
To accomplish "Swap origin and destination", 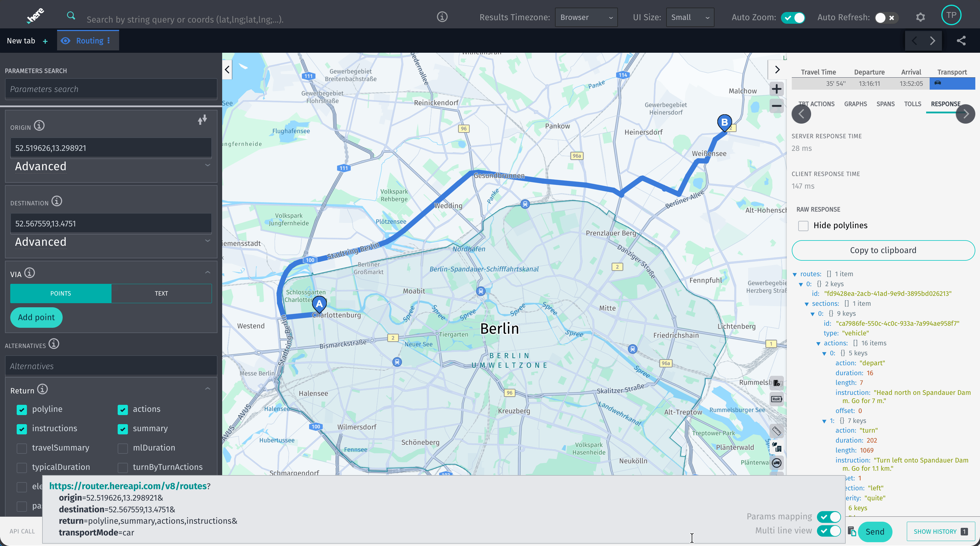I will [x=202, y=120].
